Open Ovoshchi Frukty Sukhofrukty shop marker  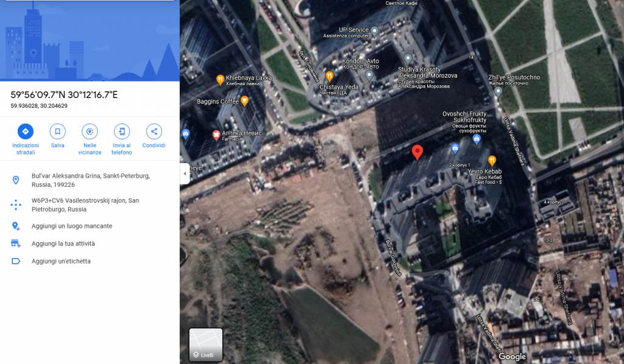coord(477,139)
